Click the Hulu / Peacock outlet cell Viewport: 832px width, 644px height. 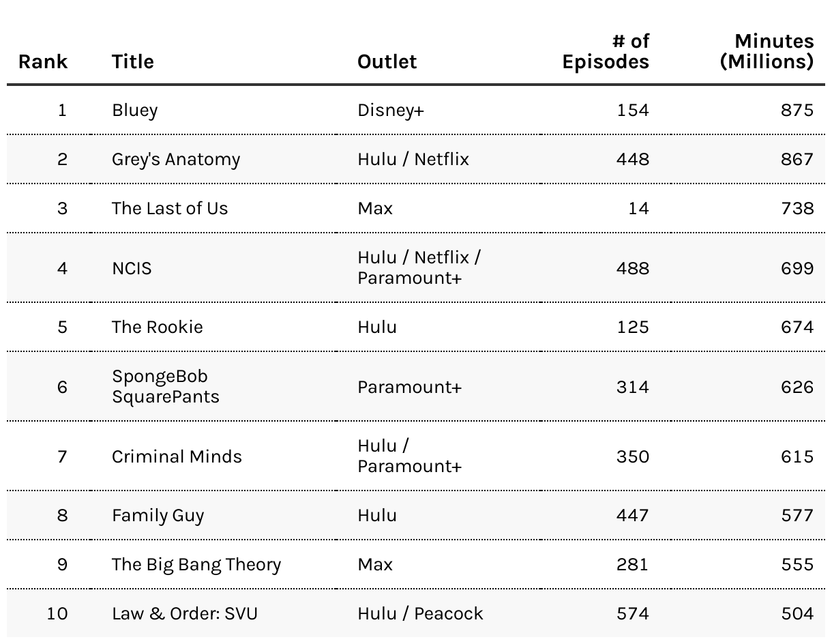[420, 614]
